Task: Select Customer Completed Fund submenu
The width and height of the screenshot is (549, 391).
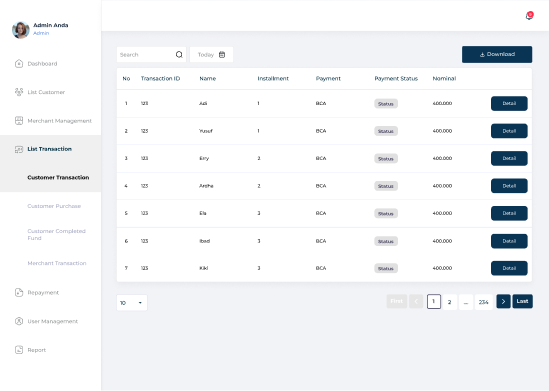Action: click(x=56, y=235)
